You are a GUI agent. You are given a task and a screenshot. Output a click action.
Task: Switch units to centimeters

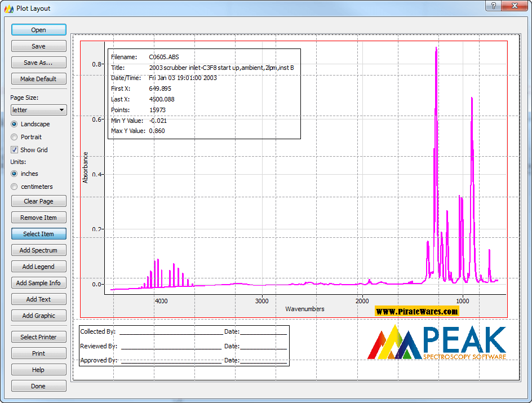click(x=15, y=187)
